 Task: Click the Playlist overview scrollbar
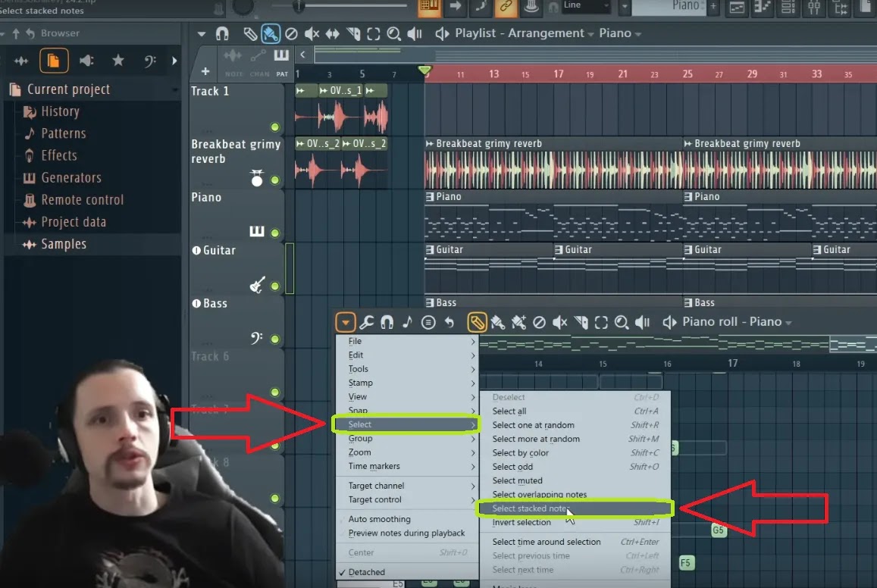595,55
